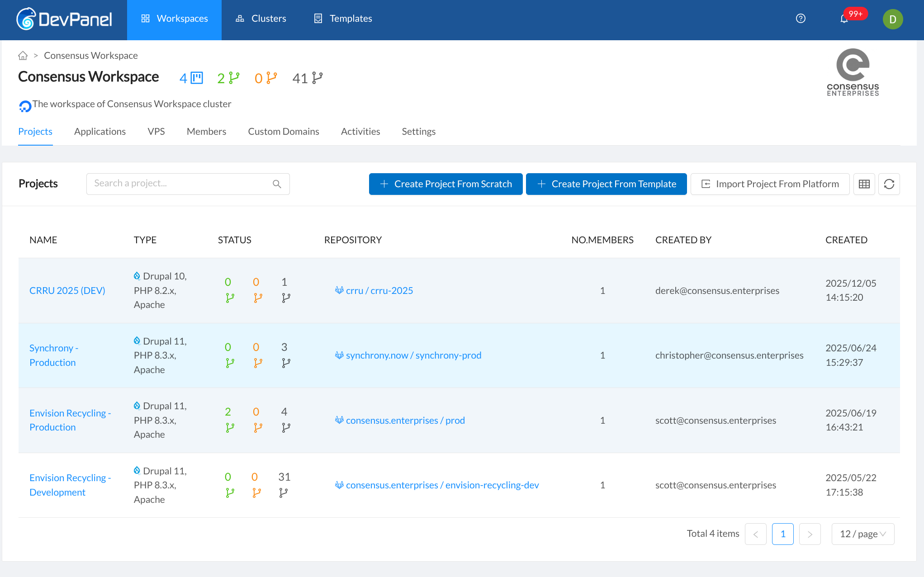924x577 pixels.
Task: Click Create Project From Scratch button
Action: (445, 184)
